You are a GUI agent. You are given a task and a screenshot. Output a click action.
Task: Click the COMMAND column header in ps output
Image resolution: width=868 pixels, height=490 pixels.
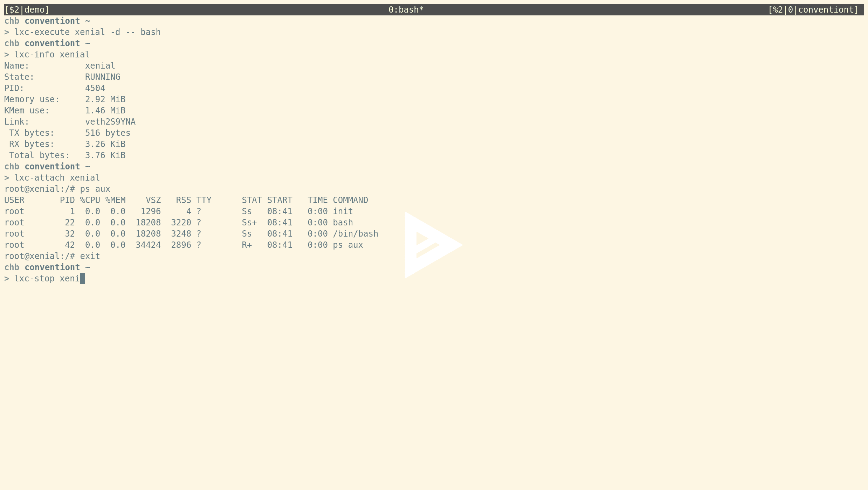click(350, 200)
